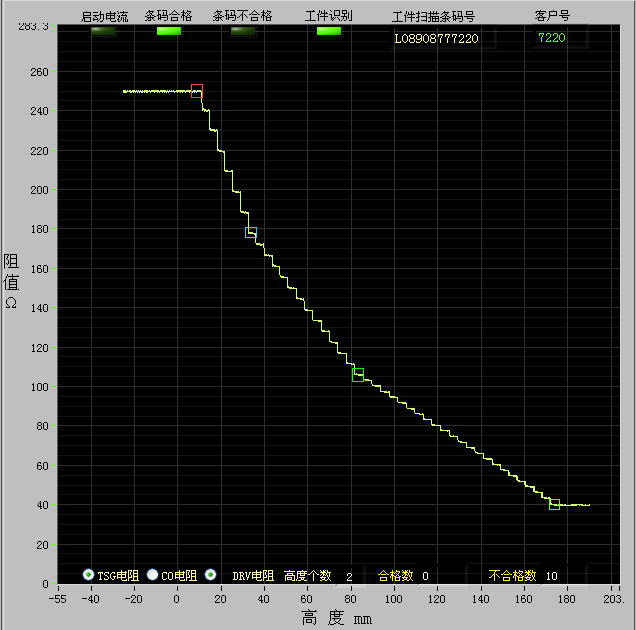This screenshot has height=630, width=636.
Task: Click the green marker near 105 ohms
Action: click(x=358, y=375)
